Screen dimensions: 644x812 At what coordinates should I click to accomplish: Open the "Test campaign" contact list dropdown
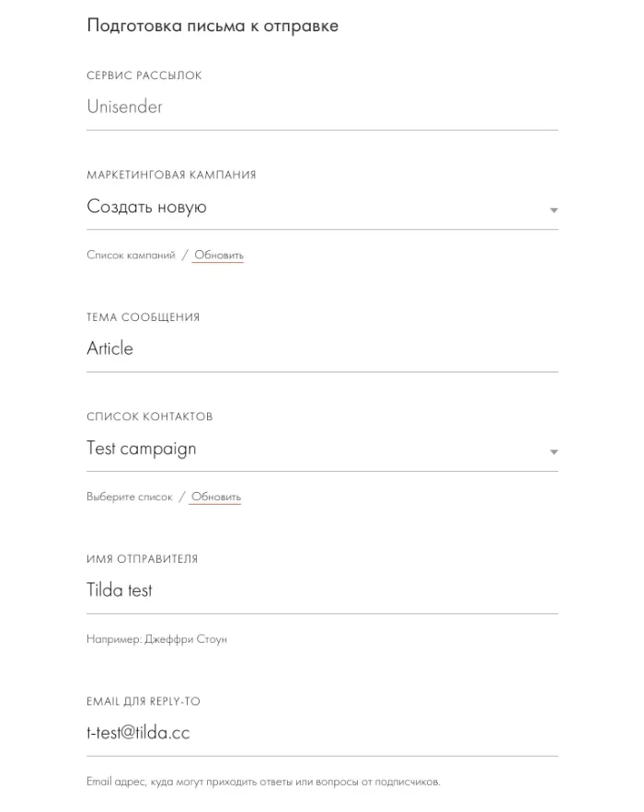pyautogui.click(x=313, y=449)
